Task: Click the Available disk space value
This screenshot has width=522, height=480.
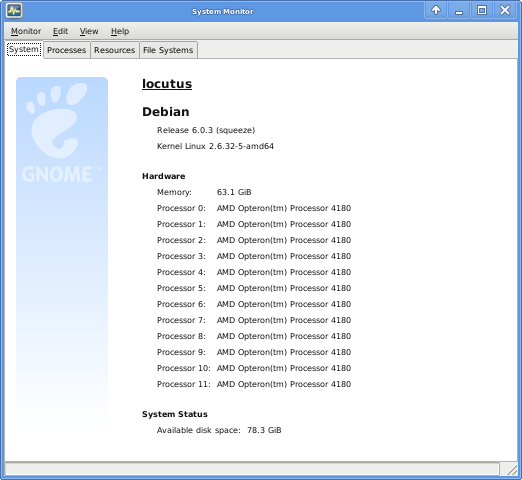Action: click(x=264, y=430)
